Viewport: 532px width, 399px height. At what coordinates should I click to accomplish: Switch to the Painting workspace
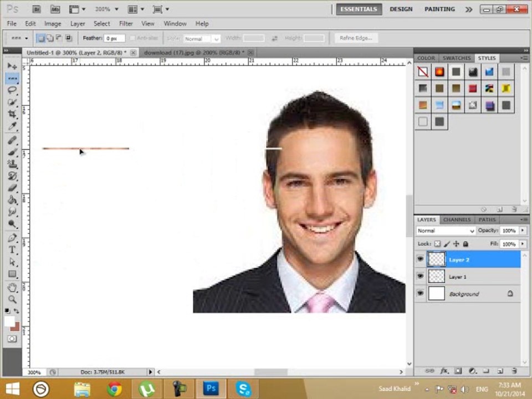(439, 9)
